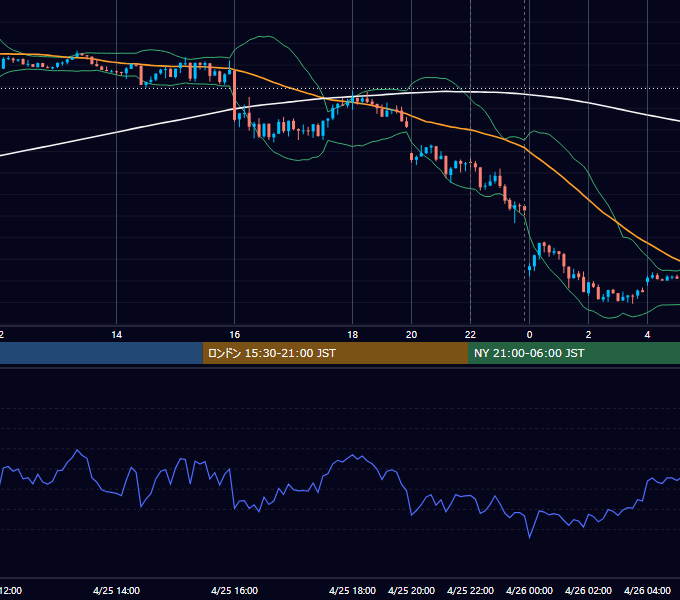The width and height of the screenshot is (680, 600).
Task: Click the 4/25 18:00 indicator time label
Action: pyautogui.click(x=353, y=591)
